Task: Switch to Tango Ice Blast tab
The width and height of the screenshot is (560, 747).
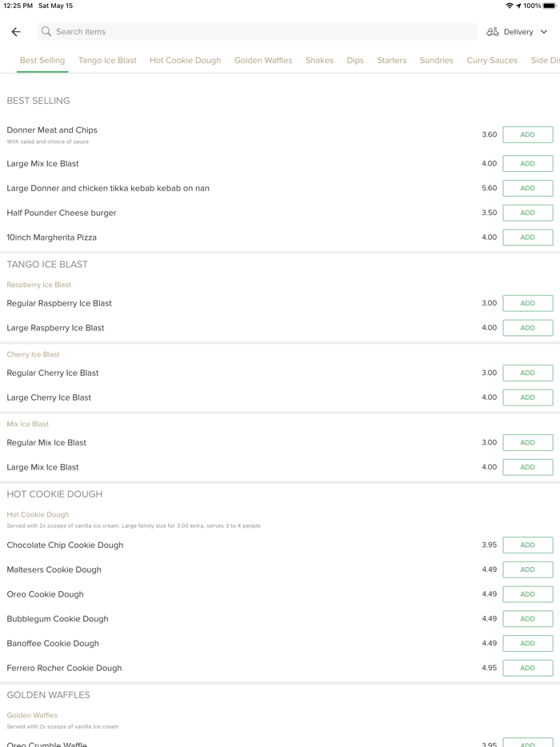Action: [x=107, y=61]
